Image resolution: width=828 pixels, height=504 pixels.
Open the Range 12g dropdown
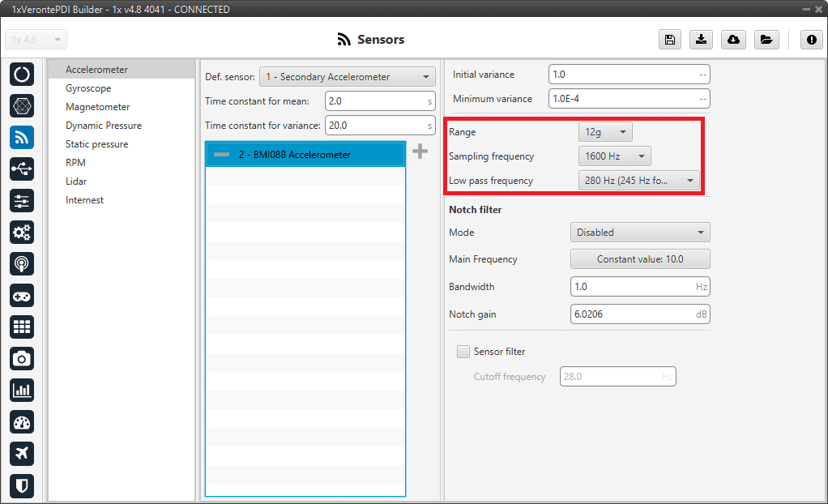(605, 131)
